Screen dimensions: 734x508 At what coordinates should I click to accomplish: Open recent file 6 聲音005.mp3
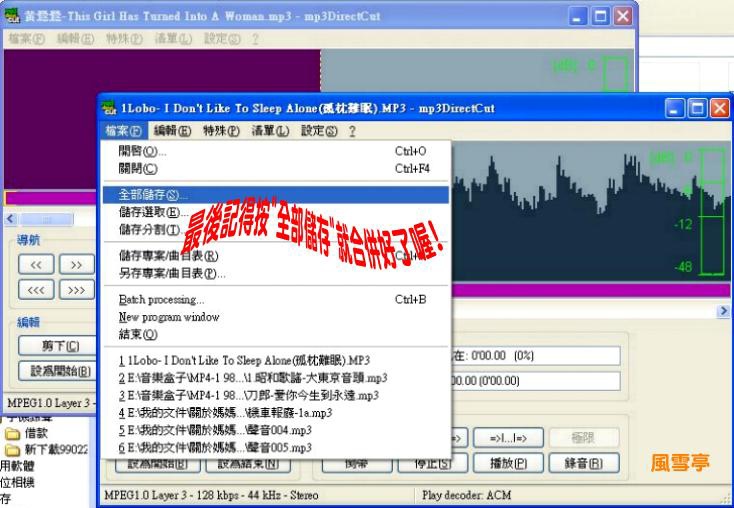(276, 448)
